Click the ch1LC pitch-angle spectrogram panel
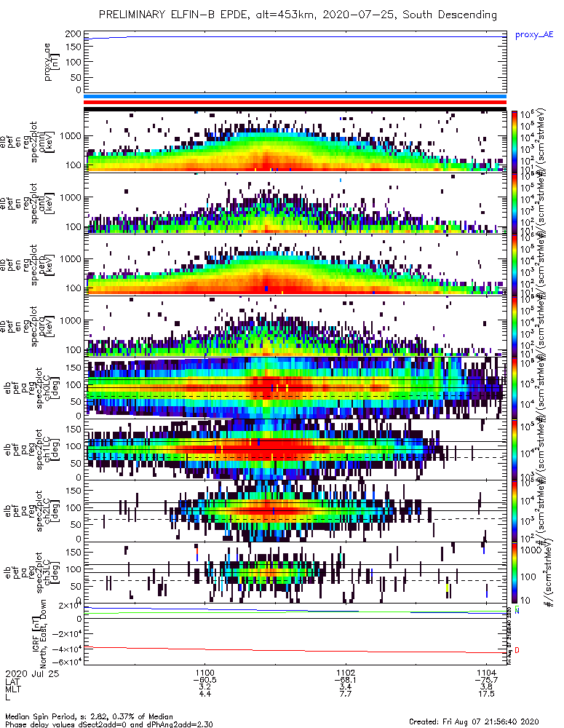The image size is (564, 728). tap(295, 449)
